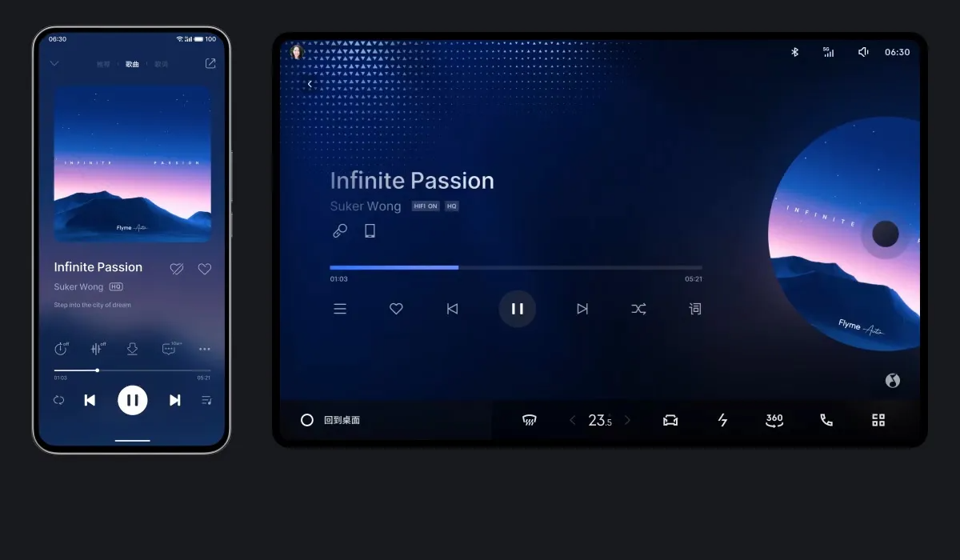Tap the album cover art on phone

pyautogui.click(x=133, y=164)
